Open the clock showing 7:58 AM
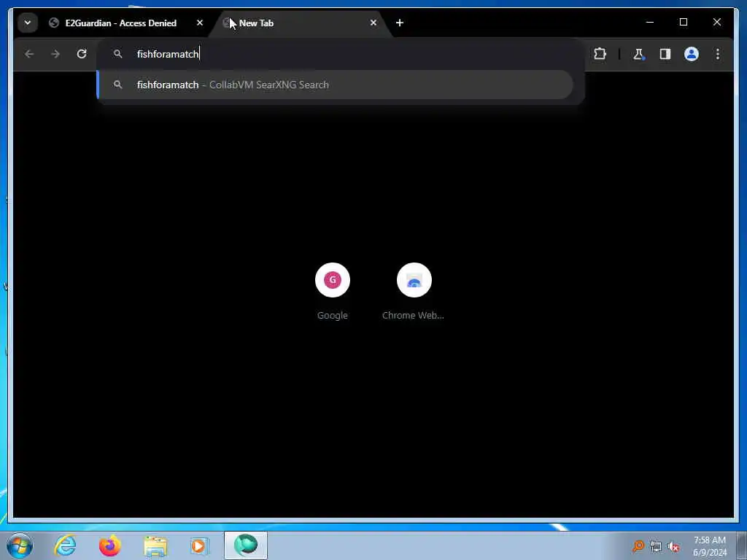 (710, 546)
